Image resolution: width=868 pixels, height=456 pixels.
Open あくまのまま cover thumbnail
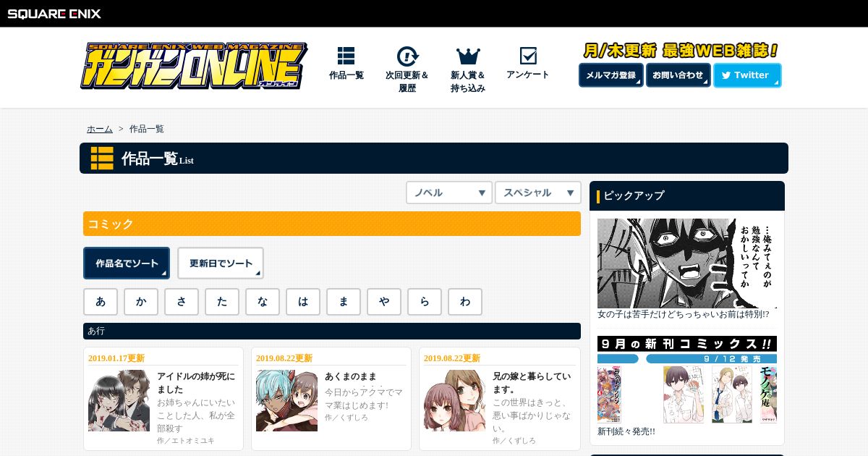click(x=286, y=401)
